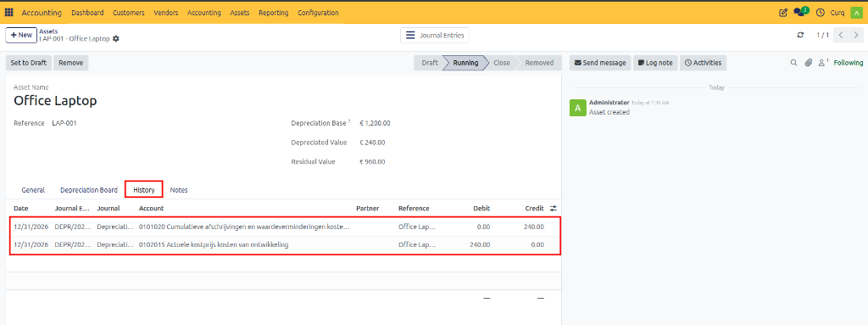Open Reporting menu
Screen dimensions: 868x325
[x=273, y=12]
